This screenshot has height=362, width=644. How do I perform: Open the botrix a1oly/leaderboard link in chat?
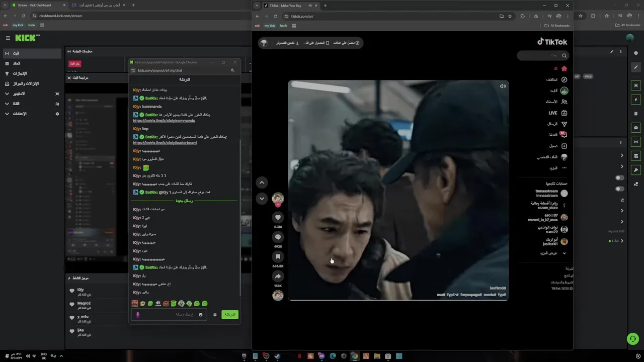pyautogui.click(x=165, y=143)
